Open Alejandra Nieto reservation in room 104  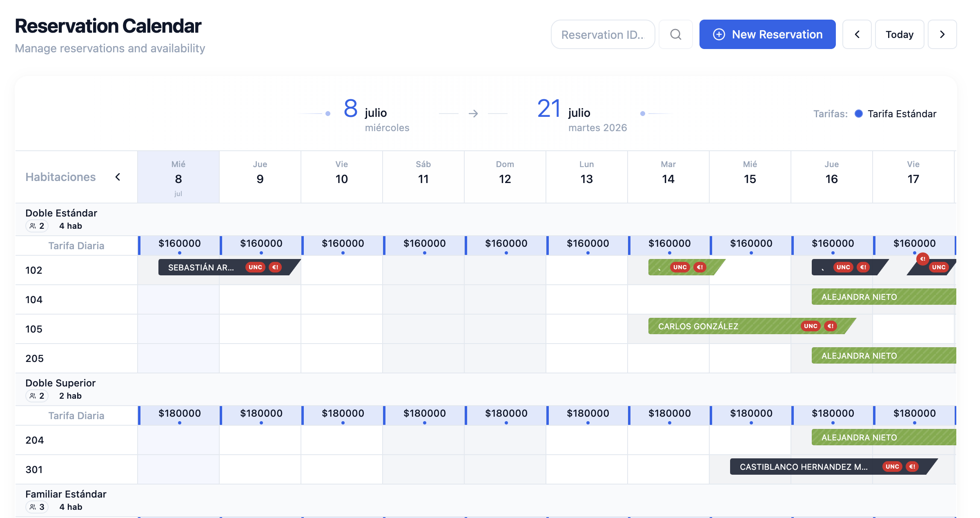[884, 297]
